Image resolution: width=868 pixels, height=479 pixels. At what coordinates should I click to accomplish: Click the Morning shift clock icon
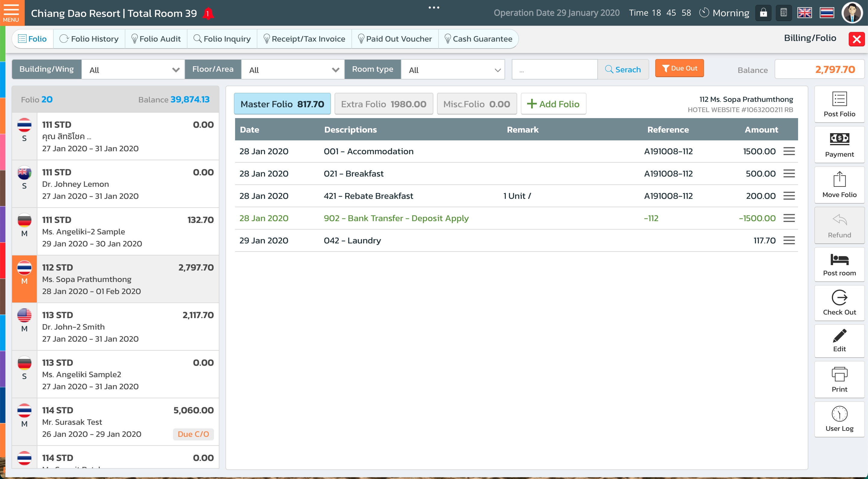704,13
